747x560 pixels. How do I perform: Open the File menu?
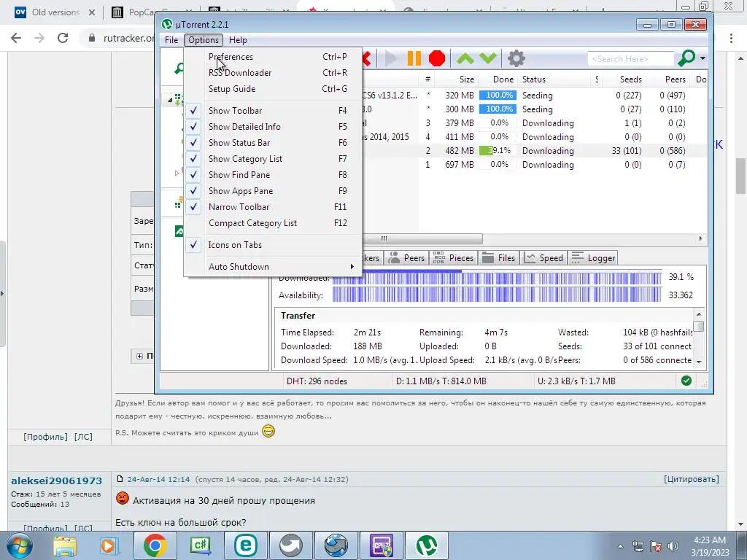click(x=171, y=40)
